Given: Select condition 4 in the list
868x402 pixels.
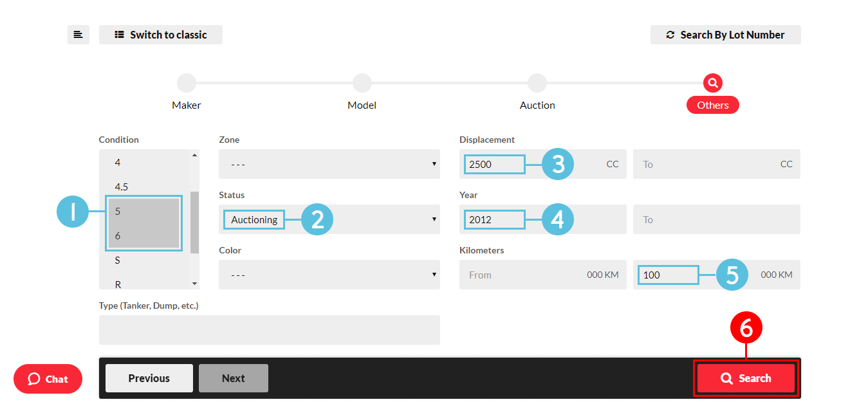Looking at the screenshot, I should click(x=118, y=163).
